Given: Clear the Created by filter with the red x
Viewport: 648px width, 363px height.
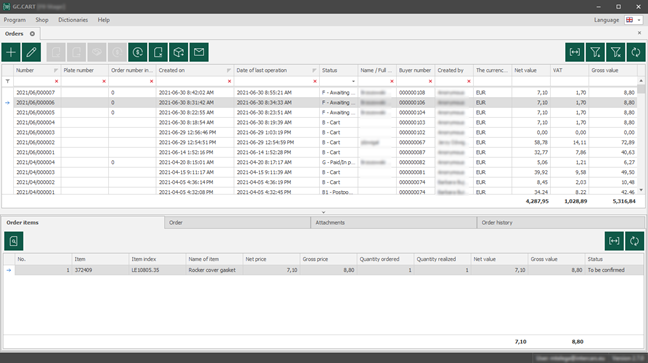Looking at the screenshot, I should tap(469, 81).
